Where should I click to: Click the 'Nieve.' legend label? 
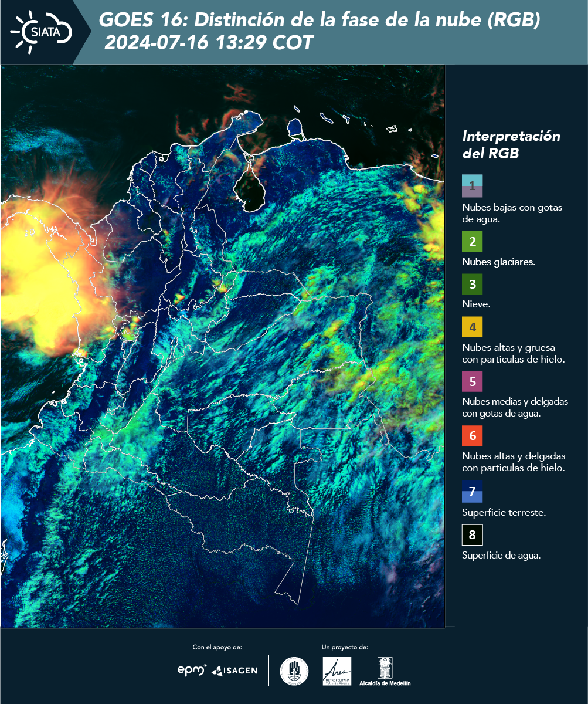(476, 304)
